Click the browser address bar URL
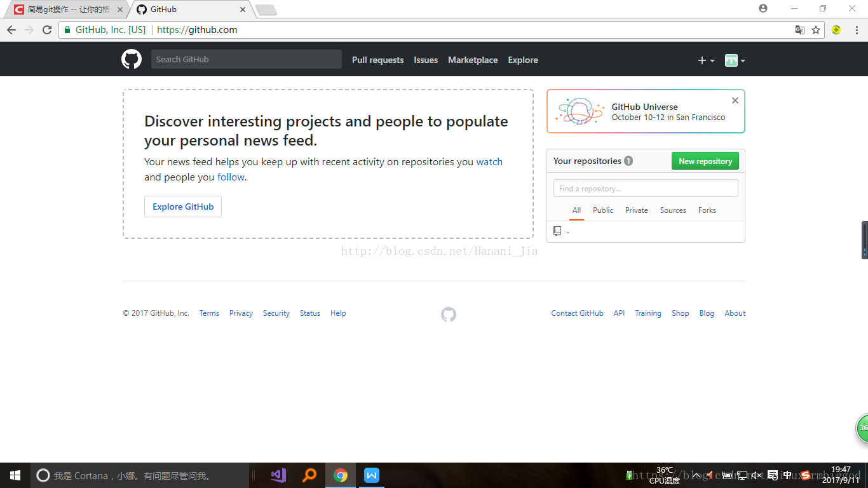Viewport: 868px width, 488px height. (197, 30)
